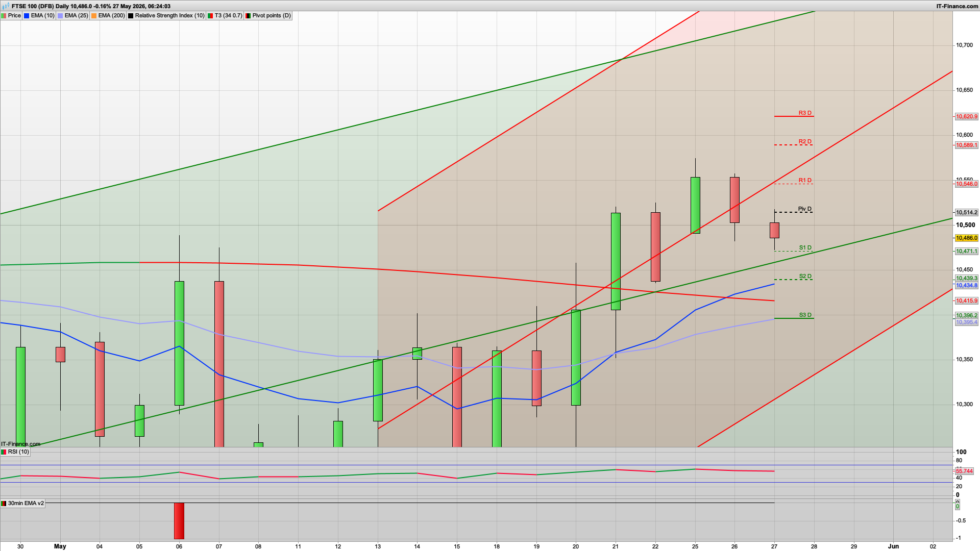Click the green candle for 25 May
This screenshot has height=551, width=980.
tap(695, 206)
